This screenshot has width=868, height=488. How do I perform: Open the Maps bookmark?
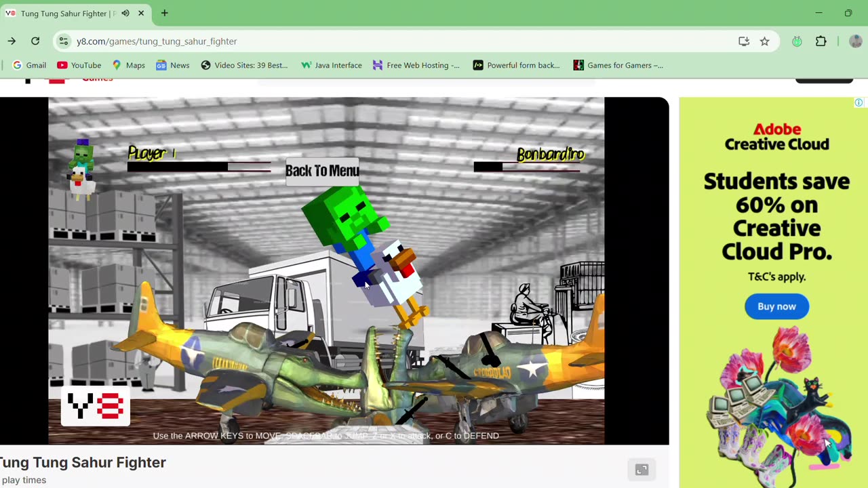(x=129, y=65)
